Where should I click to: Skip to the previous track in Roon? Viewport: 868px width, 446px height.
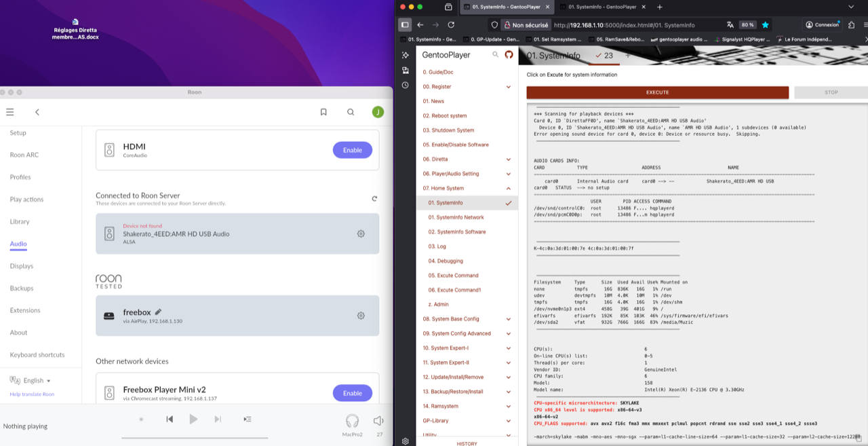tap(170, 420)
